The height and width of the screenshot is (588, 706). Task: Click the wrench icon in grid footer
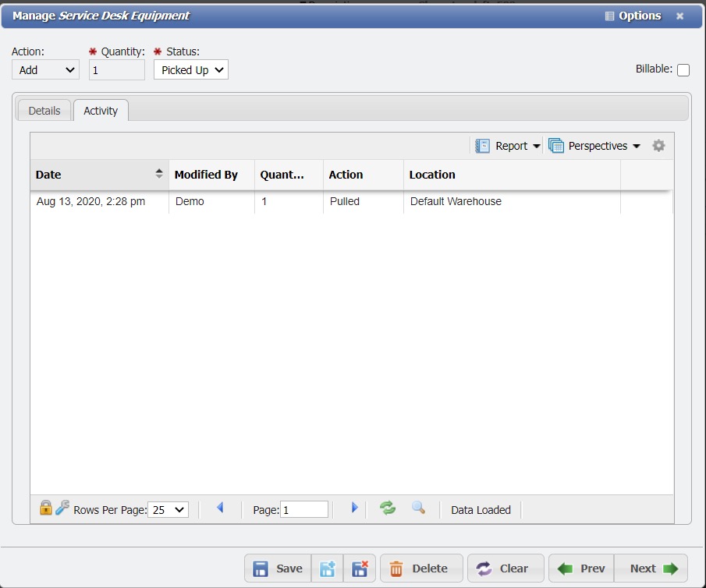(62, 508)
